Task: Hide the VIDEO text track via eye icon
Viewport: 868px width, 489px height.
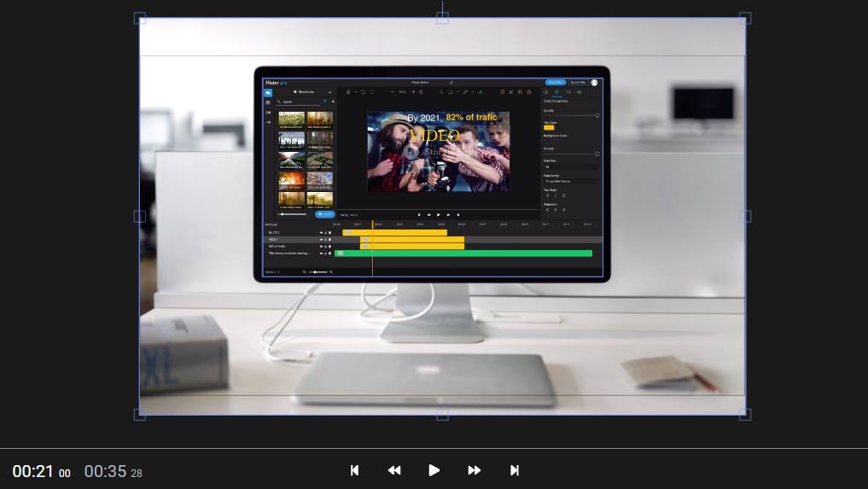Action: click(321, 239)
